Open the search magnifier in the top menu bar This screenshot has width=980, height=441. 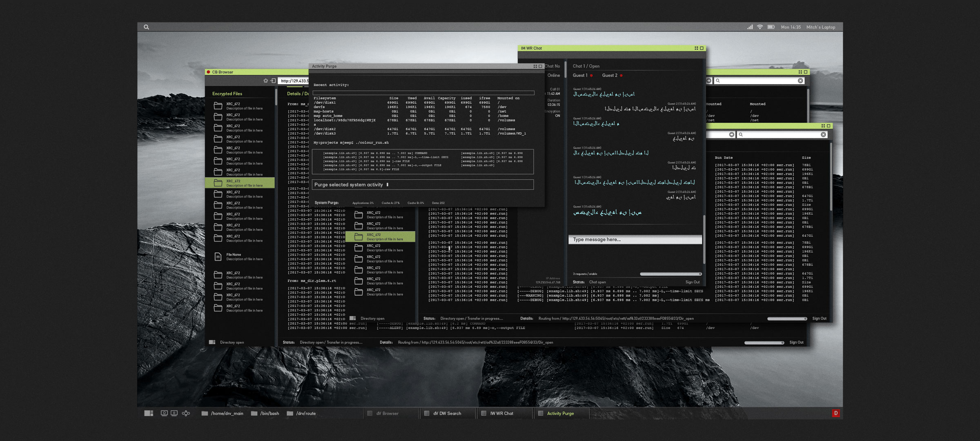pyautogui.click(x=146, y=27)
